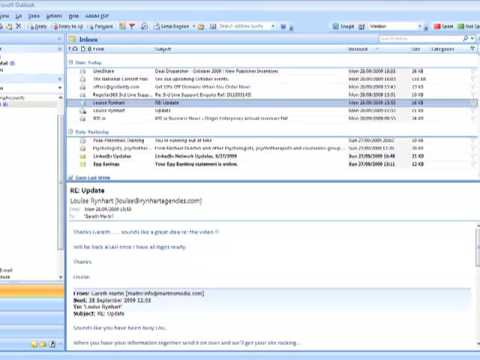The image size is (480, 360).
Task: Click the envelope icon of the LinkedIn Updates row
Action: pyautogui.click(x=83, y=156)
